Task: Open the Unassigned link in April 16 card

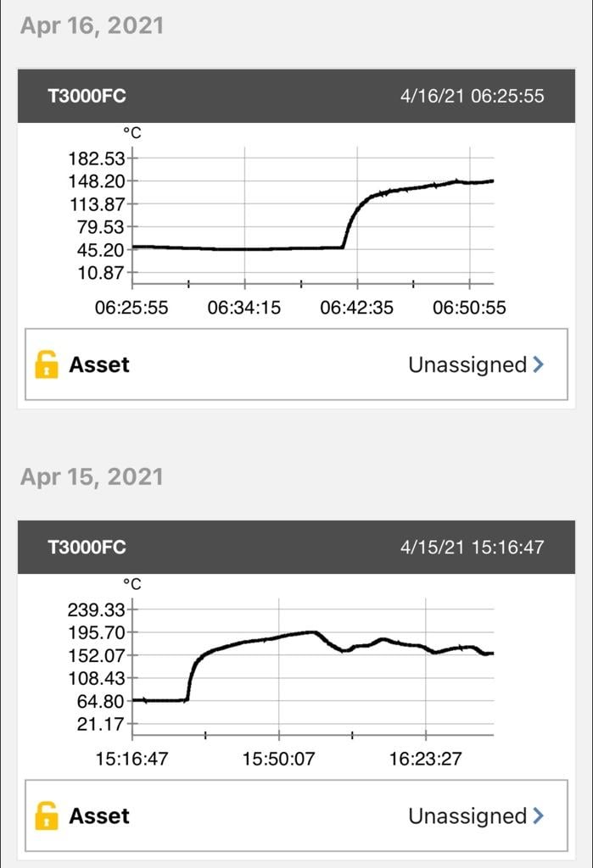Action: pyautogui.click(x=467, y=364)
